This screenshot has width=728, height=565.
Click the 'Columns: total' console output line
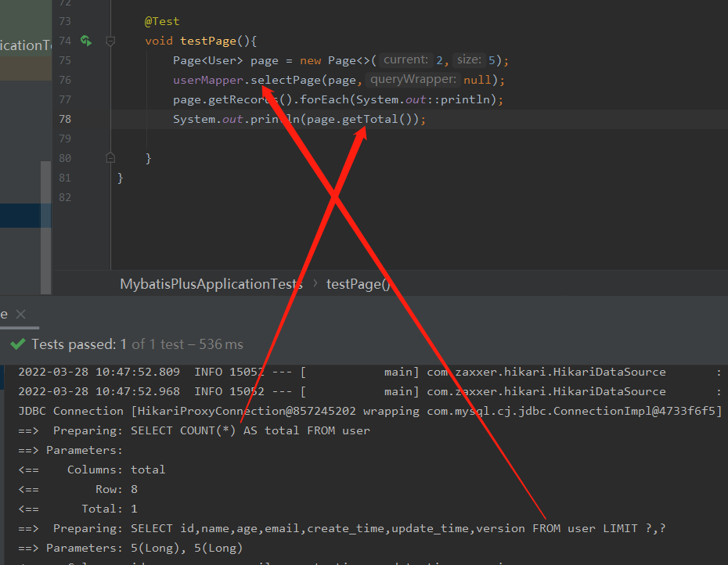coord(92,470)
